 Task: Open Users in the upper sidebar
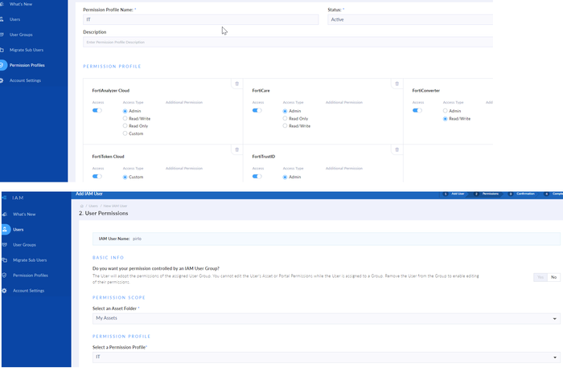14,19
